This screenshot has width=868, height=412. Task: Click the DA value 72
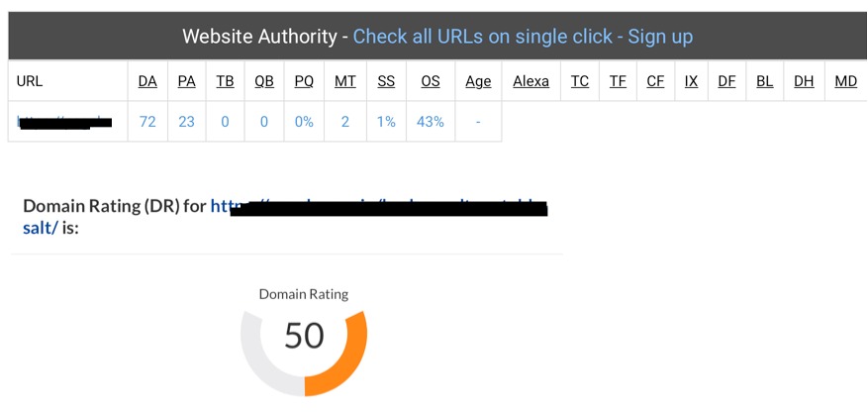pos(147,121)
